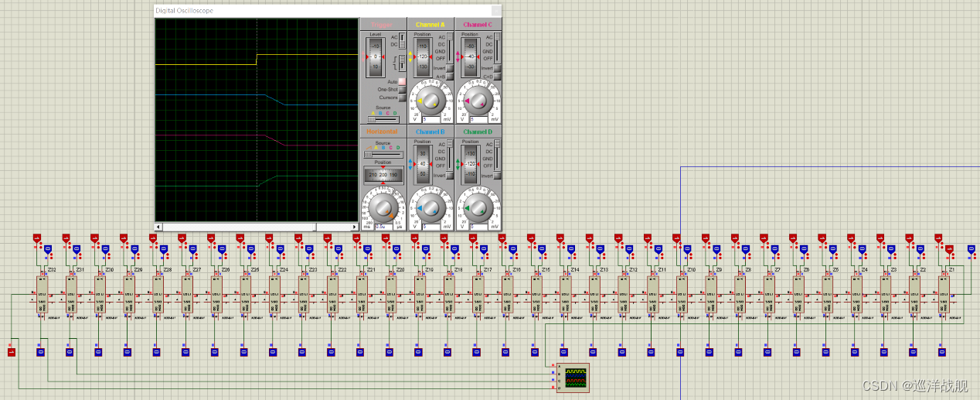Select the Z12 chip component

624,295
